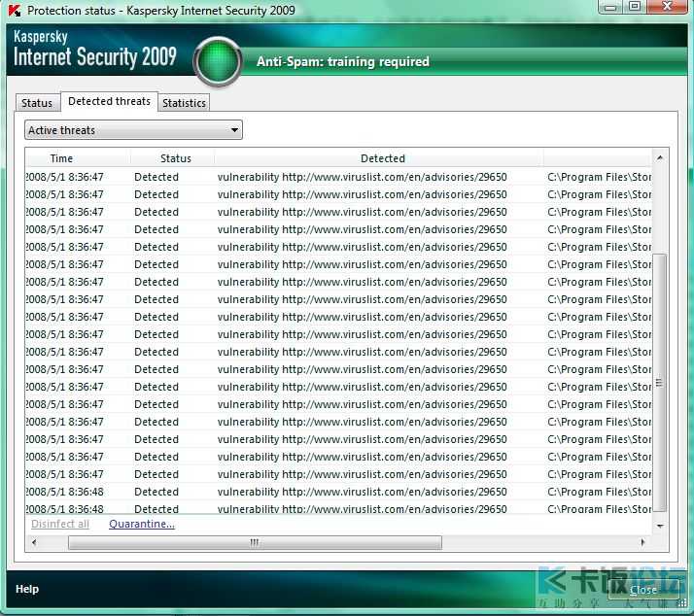Screen dimensions: 694x616
Task: Minimize the Kaspersky window
Action: 610,7
